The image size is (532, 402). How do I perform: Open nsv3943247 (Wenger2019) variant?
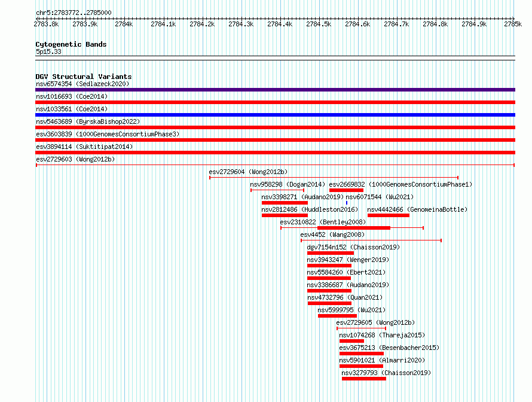point(348,260)
